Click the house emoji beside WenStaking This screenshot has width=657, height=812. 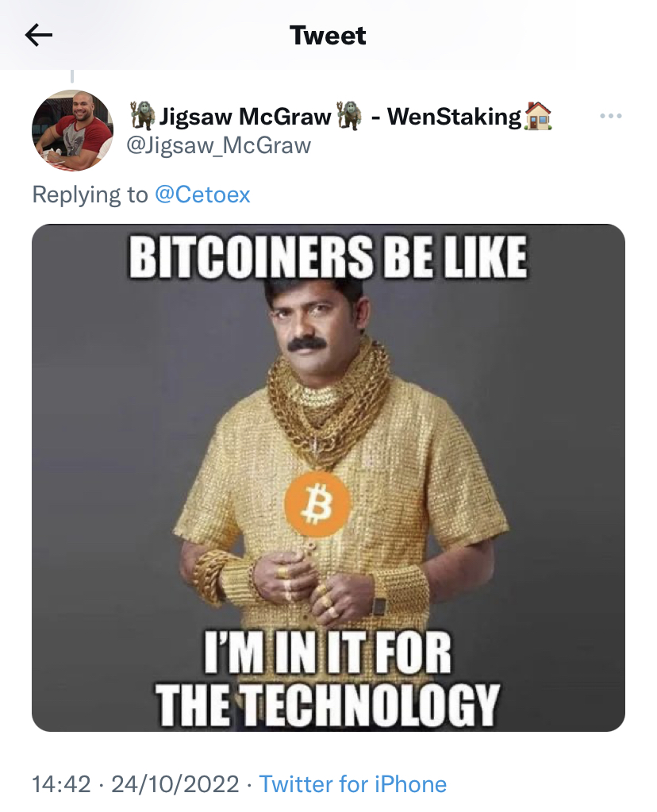point(539,116)
